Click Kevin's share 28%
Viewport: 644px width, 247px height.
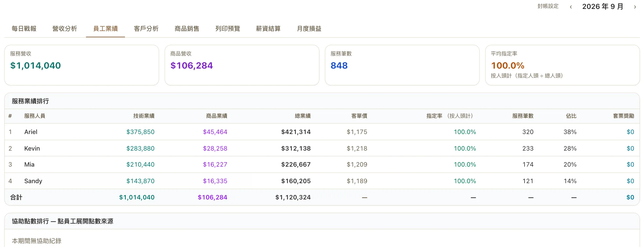(x=570, y=148)
